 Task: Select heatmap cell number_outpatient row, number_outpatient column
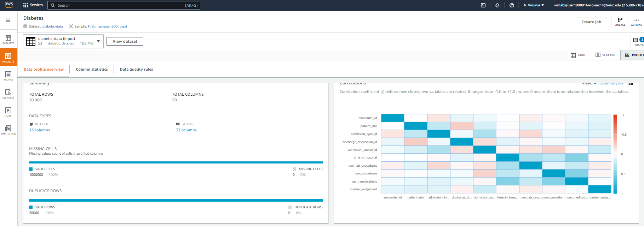point(599,189)
